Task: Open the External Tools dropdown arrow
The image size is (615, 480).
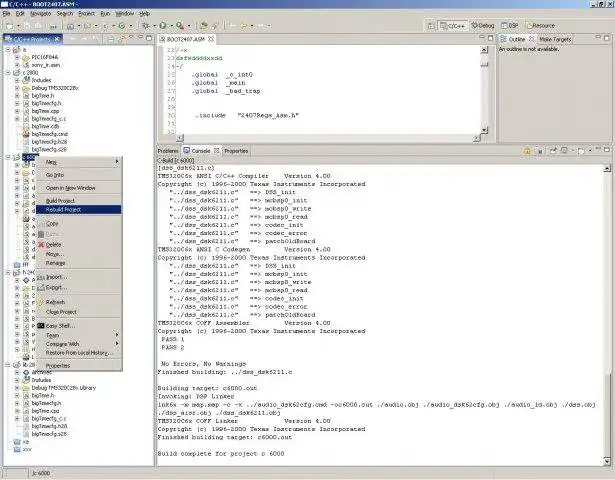Action: click(189, 26)
